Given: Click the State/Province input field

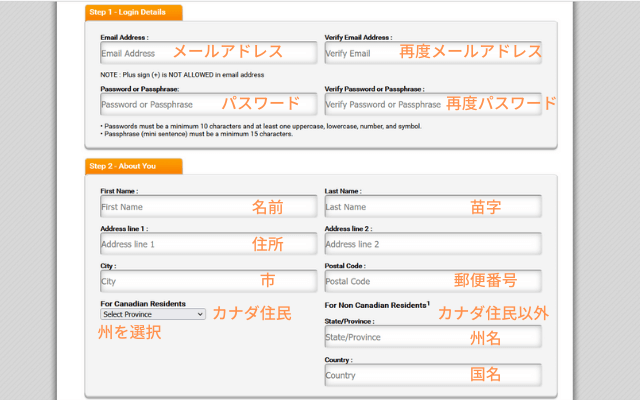Looking at the screenshot, I should point(433,337).
